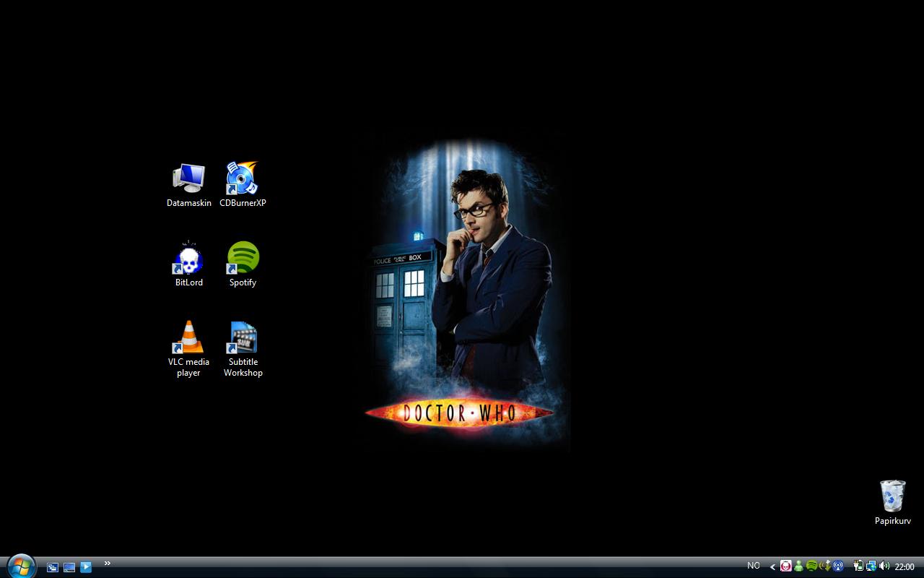The width and height of the screenshot is (924, 578).
Task: Click the 22:00 taskbar clock
Action: pyautogui.click(x=905, y=566)
